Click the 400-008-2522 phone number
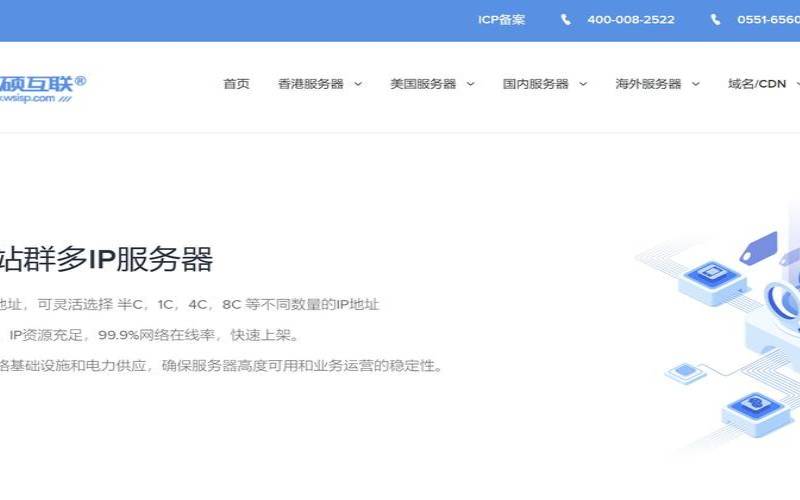 click(x=630, y=20)
